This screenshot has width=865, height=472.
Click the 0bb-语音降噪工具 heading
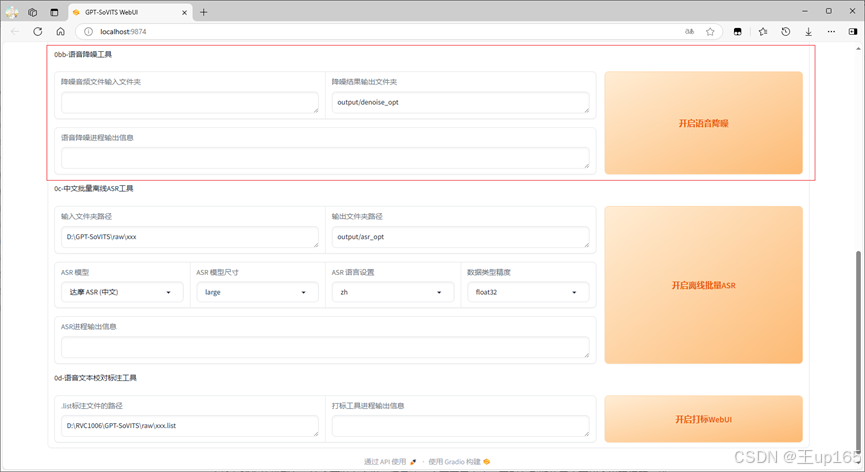click(83, 54)
